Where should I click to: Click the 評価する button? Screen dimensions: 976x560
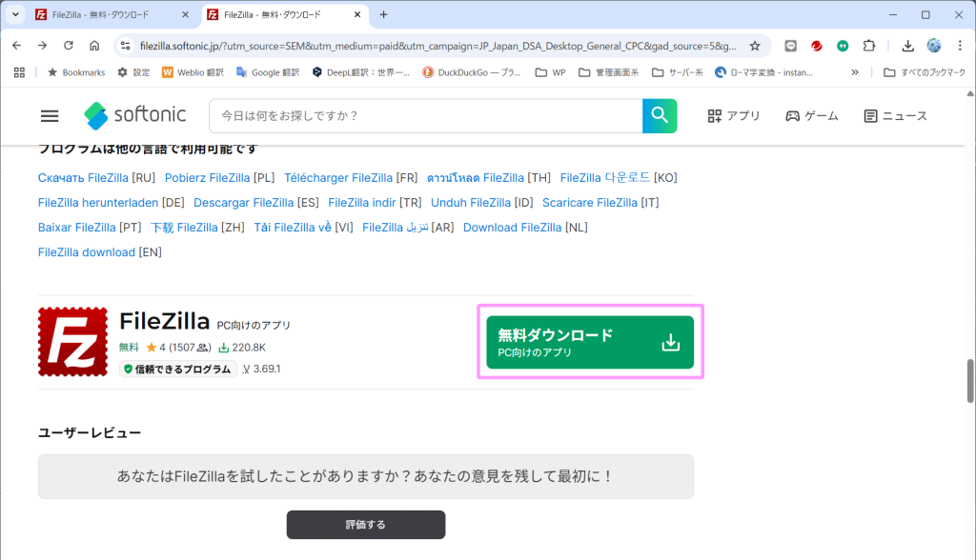click(x=365, y=525)
